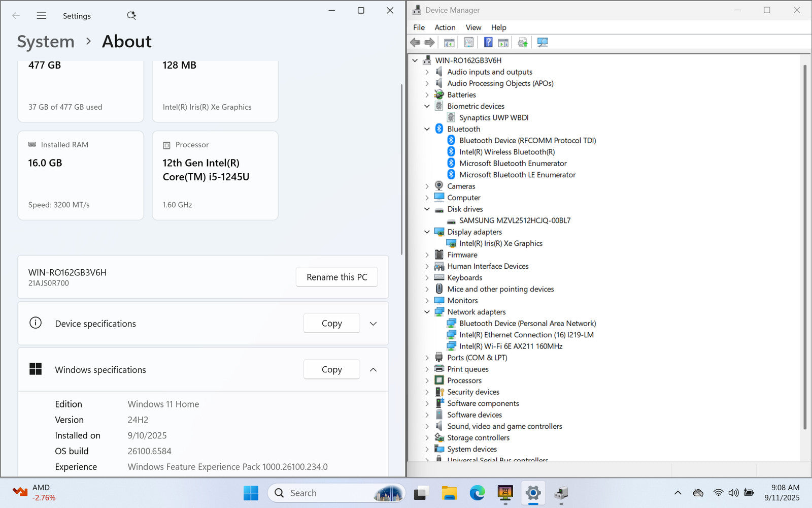Click the Windows Start button on taskbar
This screenshot has width=812, height=508.
[x=251, y=493]
